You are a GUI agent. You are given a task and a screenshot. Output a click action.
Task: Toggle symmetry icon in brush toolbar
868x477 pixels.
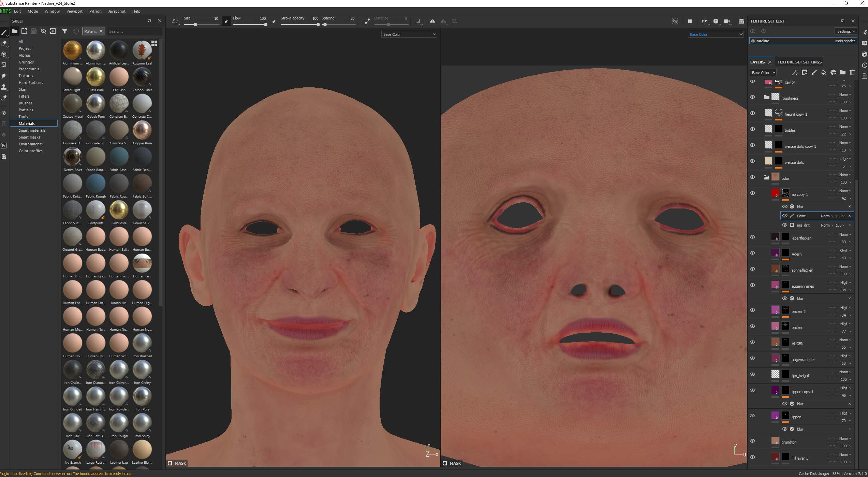432,21
